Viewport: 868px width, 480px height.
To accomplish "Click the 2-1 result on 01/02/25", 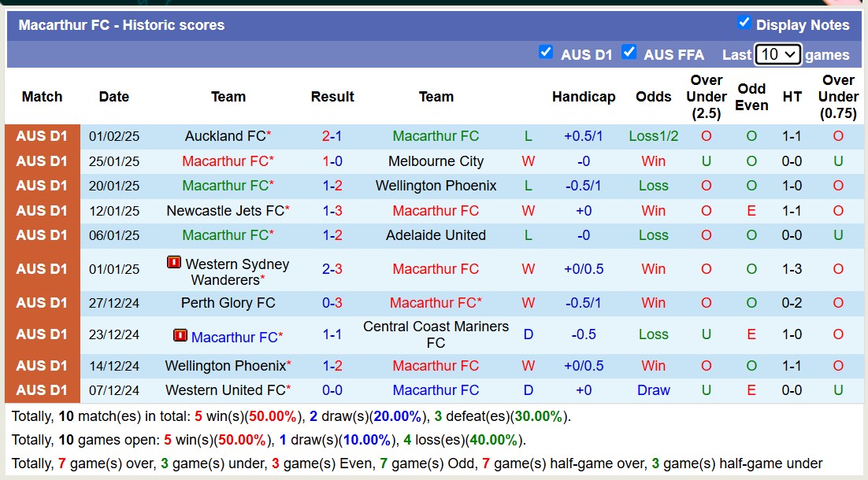I will [x=332, y=136].
